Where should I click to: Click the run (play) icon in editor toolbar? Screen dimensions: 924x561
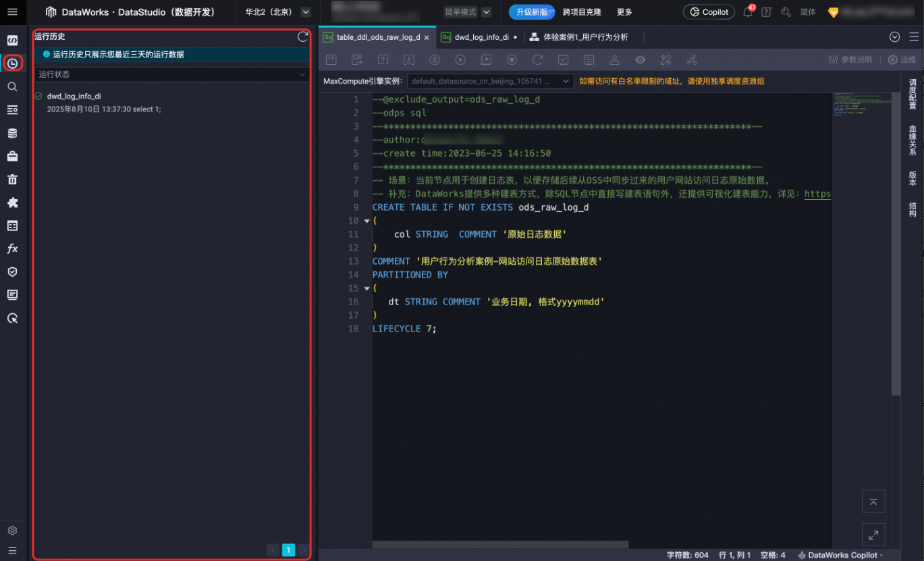point(460,59)
